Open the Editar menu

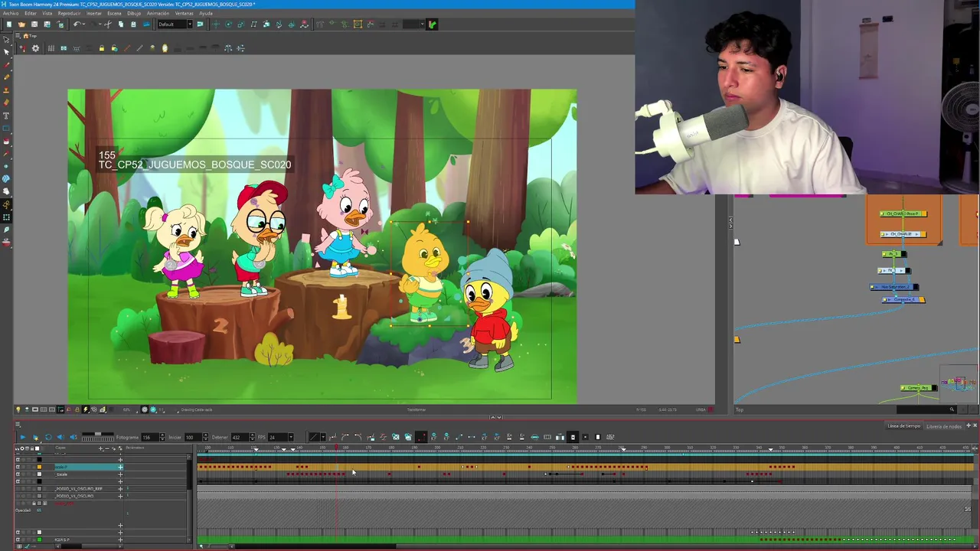(31, 13)
